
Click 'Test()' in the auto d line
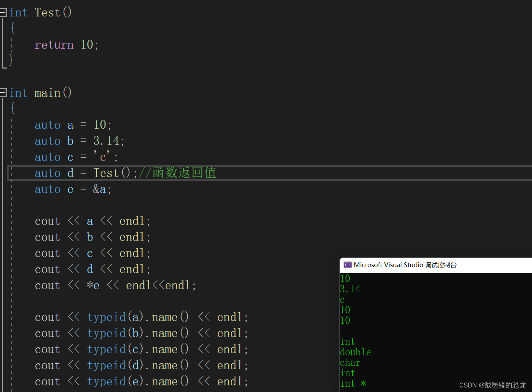pyautogui.click(x=112, y=173)
